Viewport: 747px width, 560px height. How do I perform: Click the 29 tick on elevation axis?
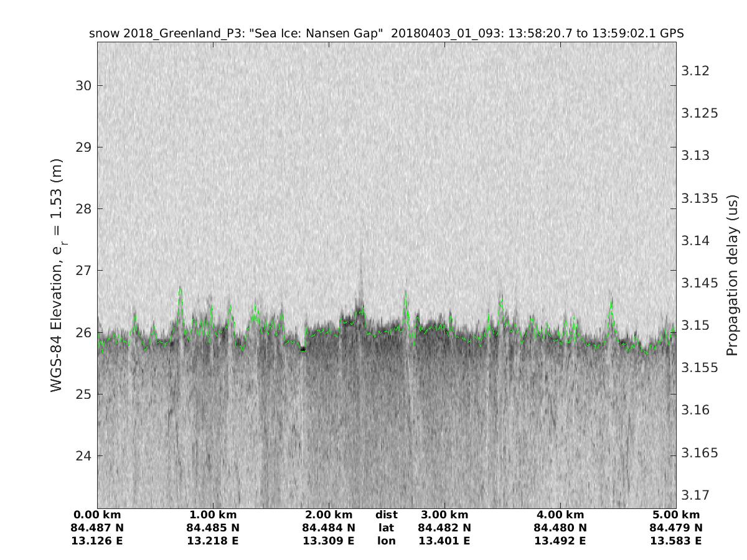(x=84, y=147)
